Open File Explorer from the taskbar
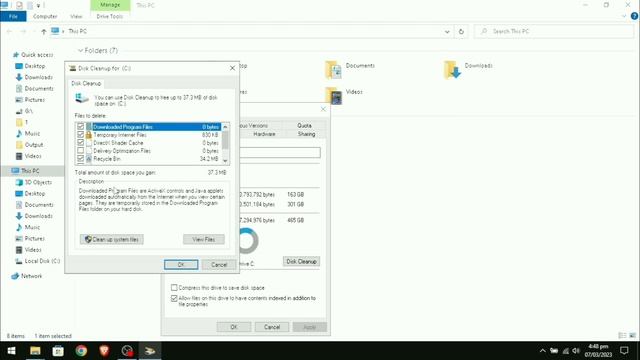The width and height of the screenshot is (640, 360). [x=35, y=351]
